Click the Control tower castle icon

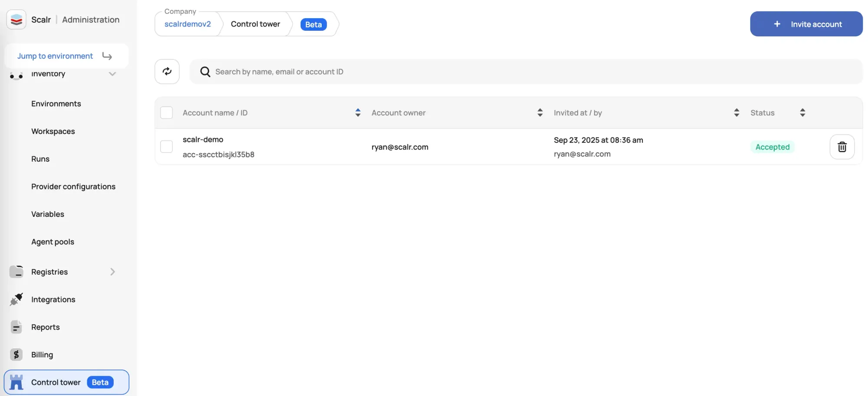pyautogui.click(x=16, y=382)
